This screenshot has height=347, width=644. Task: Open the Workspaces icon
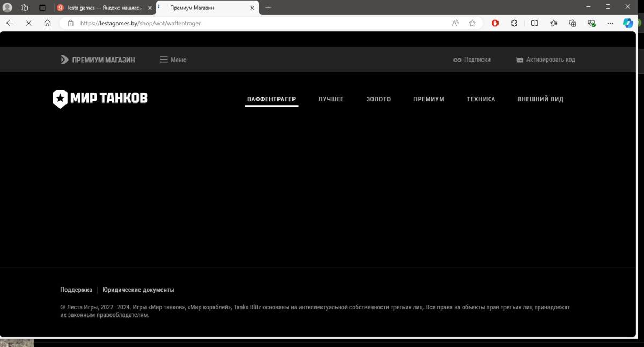(x=25, y=8)
